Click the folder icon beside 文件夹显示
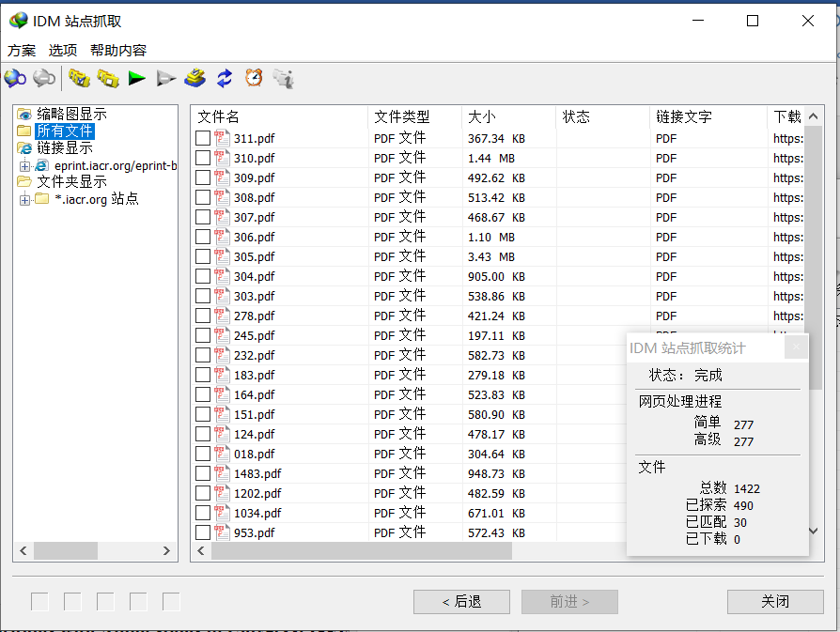This screenshot has width=840, height=632. coord(24,181)
